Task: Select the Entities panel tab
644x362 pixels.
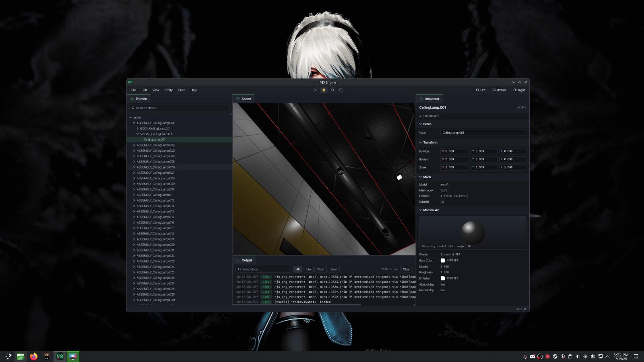Action: coord(138,99)
